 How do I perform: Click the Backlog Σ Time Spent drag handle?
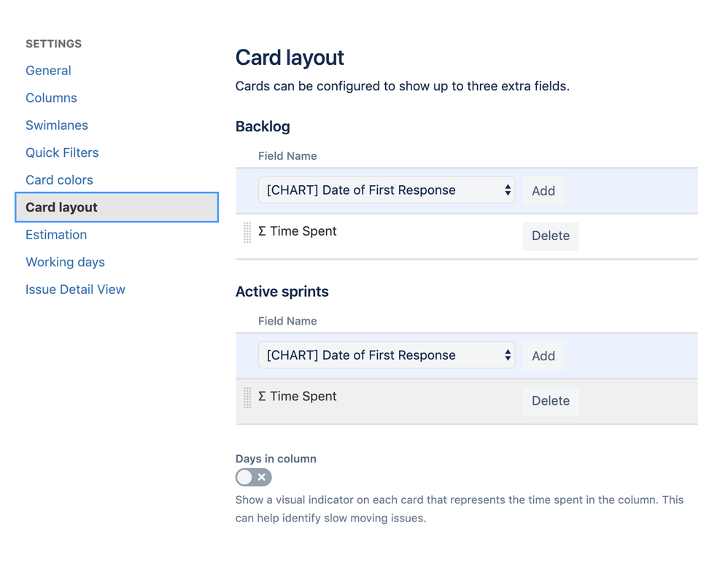(x=247, y=233)
